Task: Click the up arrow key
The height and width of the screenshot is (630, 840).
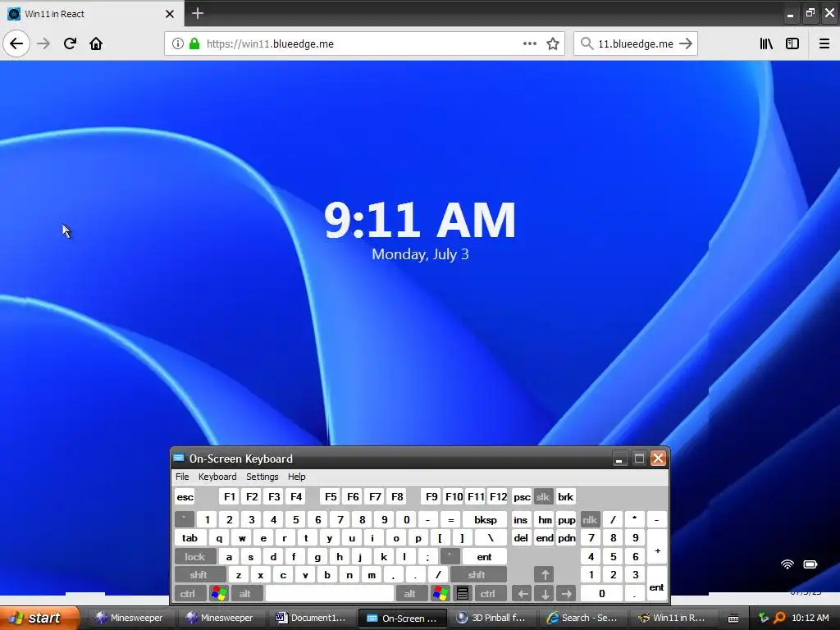Action: click(545, 575)
